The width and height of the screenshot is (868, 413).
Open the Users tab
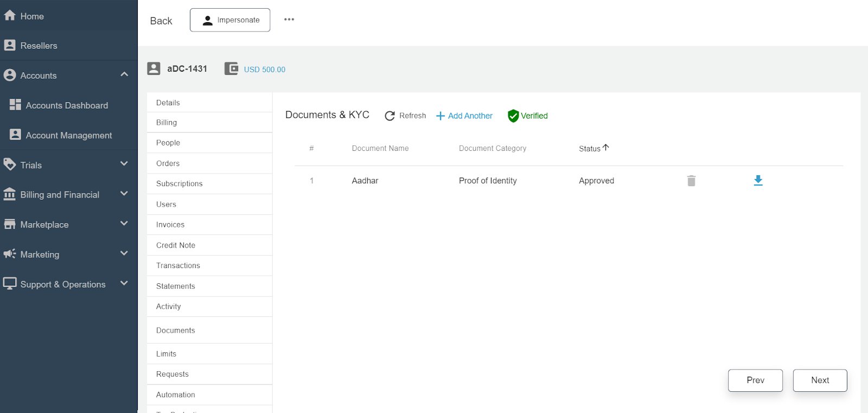(x=209, y=205)
